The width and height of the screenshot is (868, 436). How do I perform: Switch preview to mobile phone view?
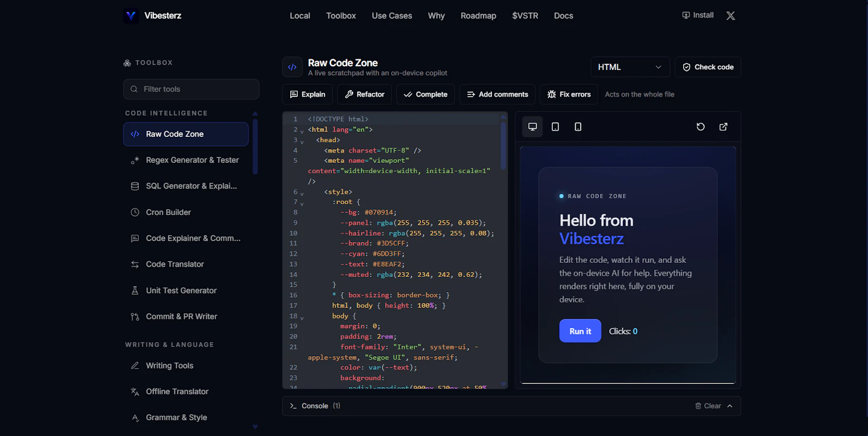578,127
